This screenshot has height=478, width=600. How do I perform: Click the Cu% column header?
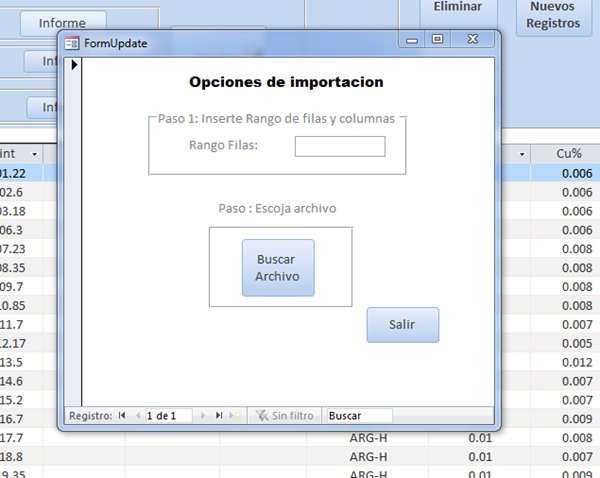[569, 154]
